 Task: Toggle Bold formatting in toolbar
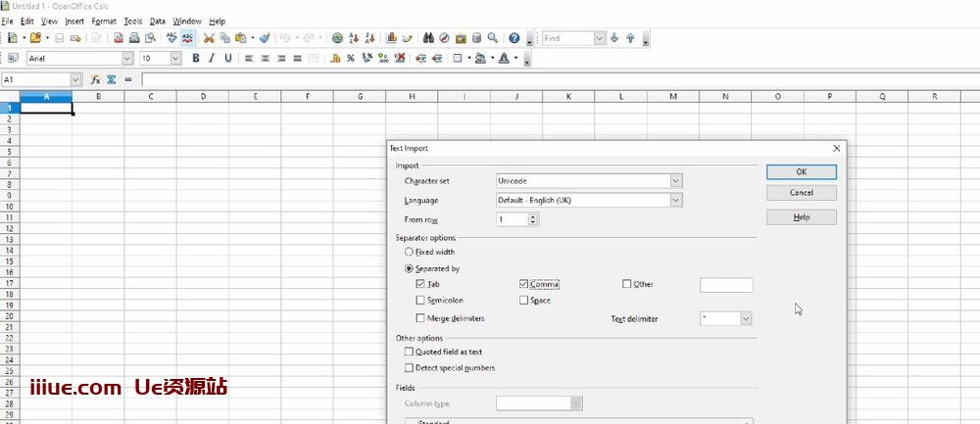click(x=196, y=59)
